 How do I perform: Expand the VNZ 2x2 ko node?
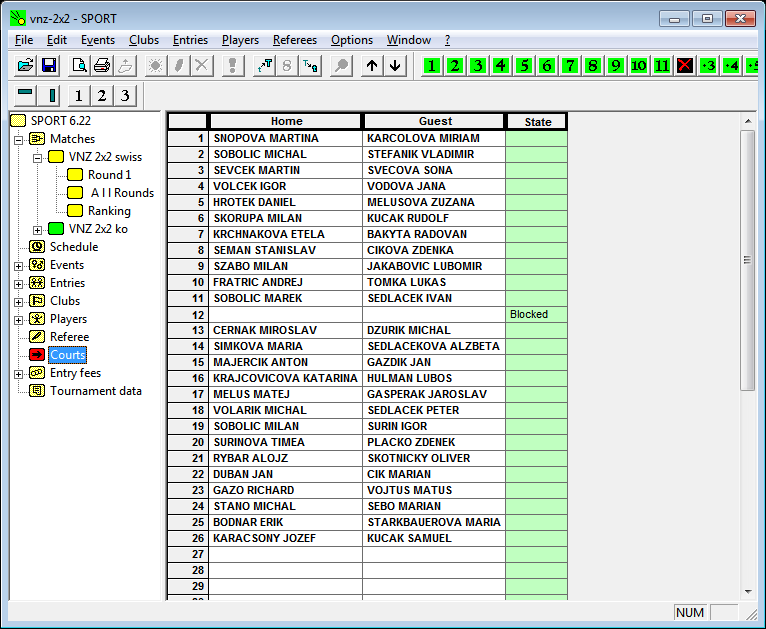click(37, 229)
